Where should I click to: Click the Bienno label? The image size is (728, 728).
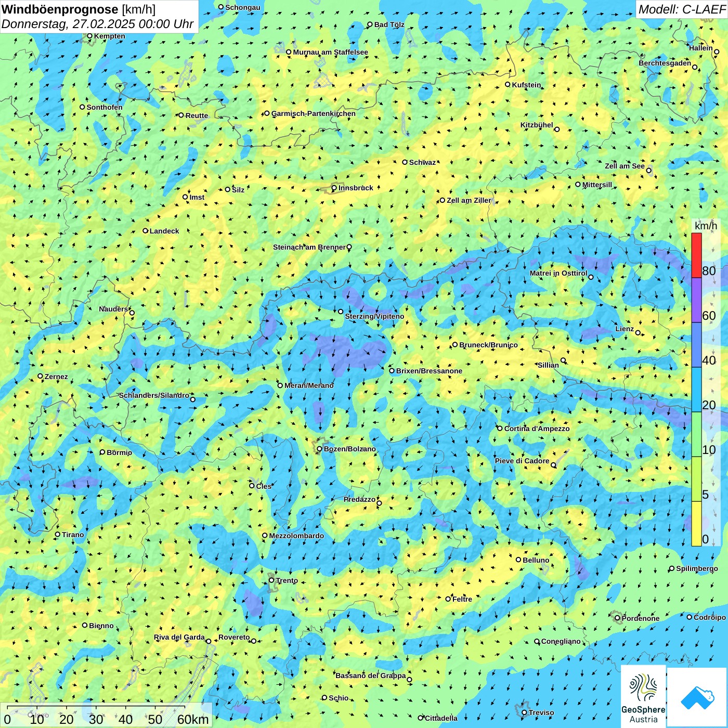coord(101,626)
